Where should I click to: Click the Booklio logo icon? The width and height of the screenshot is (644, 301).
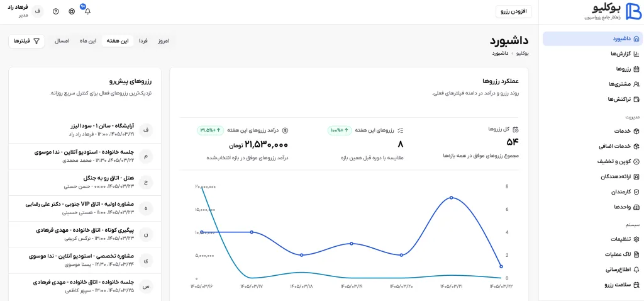[634, 11]
